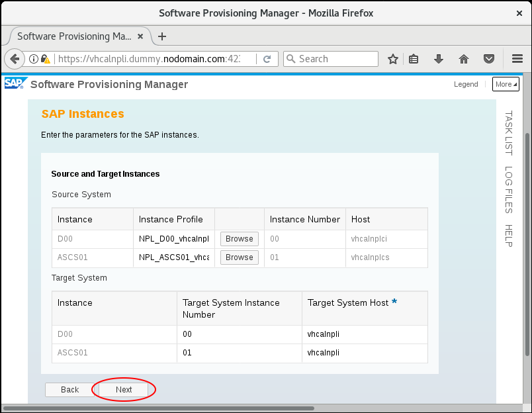532x413 pixels.
Task: Show bookmarks list icon
Action: coord(414,59)
